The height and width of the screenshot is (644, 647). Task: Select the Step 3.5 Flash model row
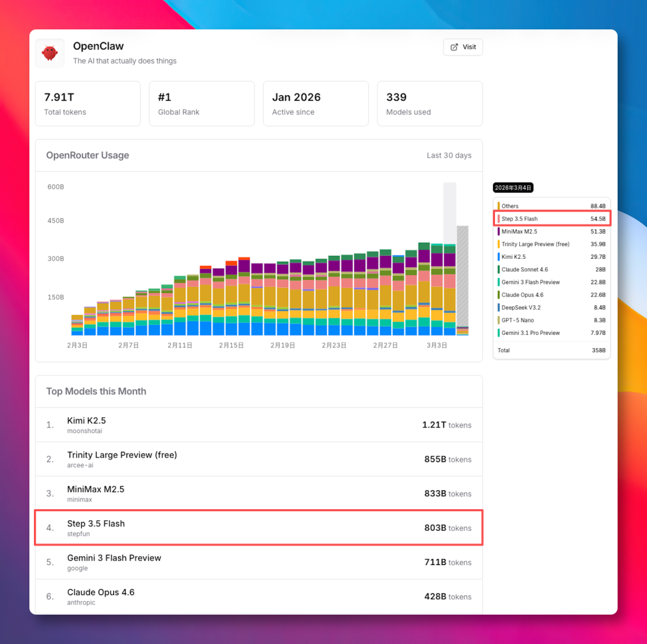click(x=259, y=528)
